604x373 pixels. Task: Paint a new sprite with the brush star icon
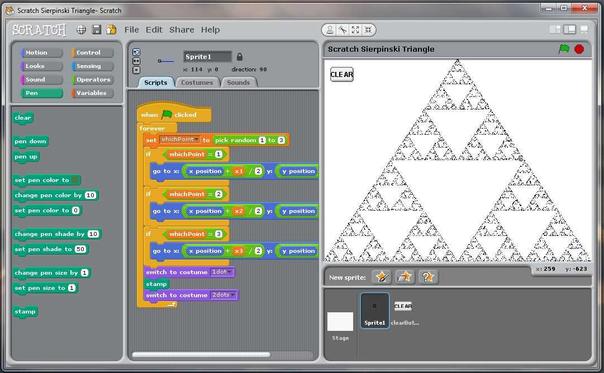382,277
